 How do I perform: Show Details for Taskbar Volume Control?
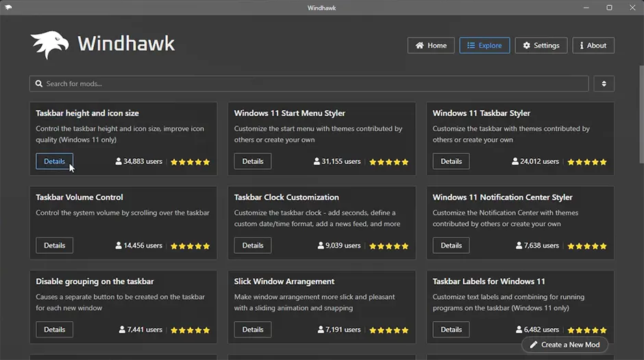pos(55,245)
